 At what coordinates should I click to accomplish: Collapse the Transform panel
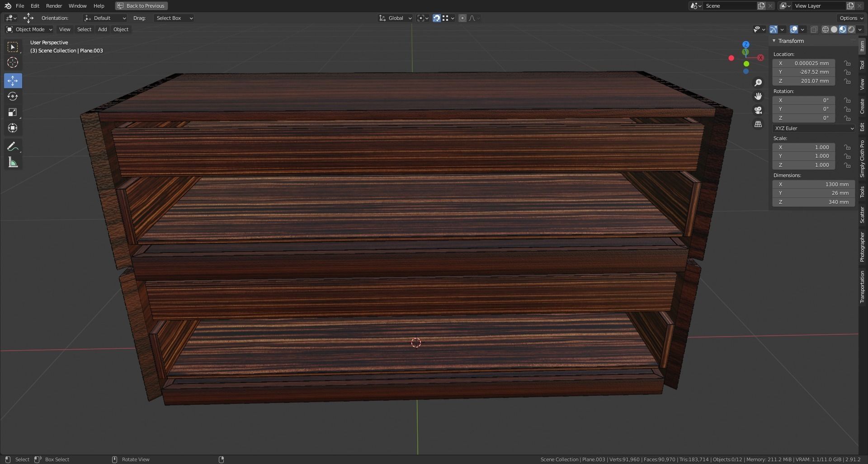click(774, 41)
